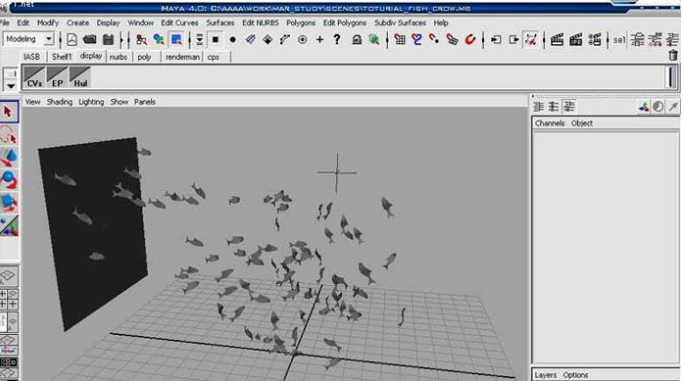The width and height of the screenshot is (684, 381).
Task: Click the collapse bar before select mode icons
Action: [128, 40]
